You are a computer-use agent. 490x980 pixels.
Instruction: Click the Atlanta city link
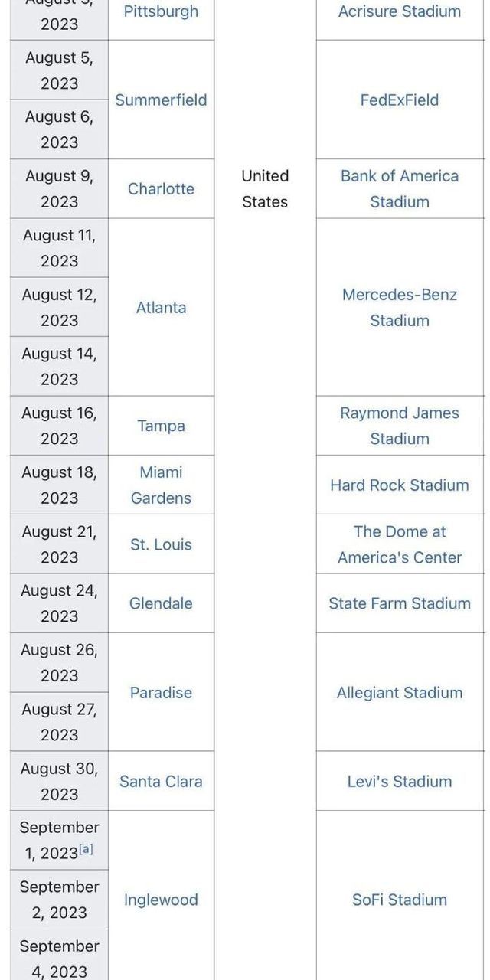coord(161,307)
